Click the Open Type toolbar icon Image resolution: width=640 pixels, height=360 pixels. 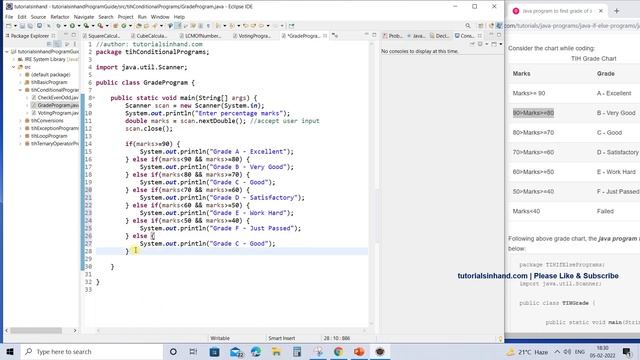pos(139,26)
